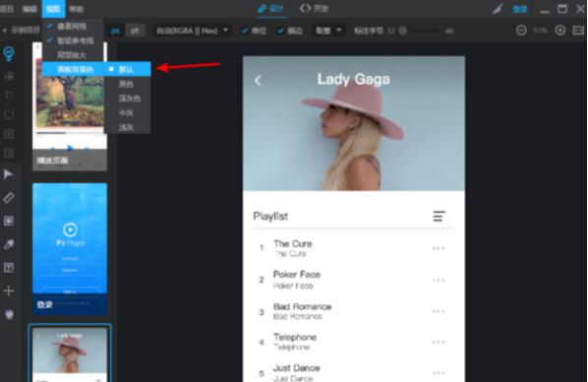Image resolution: width=588 pixels, height=382 pixels.
Task: Click three-dot icon beside Telephone
Action: click(x=439, y=342)
